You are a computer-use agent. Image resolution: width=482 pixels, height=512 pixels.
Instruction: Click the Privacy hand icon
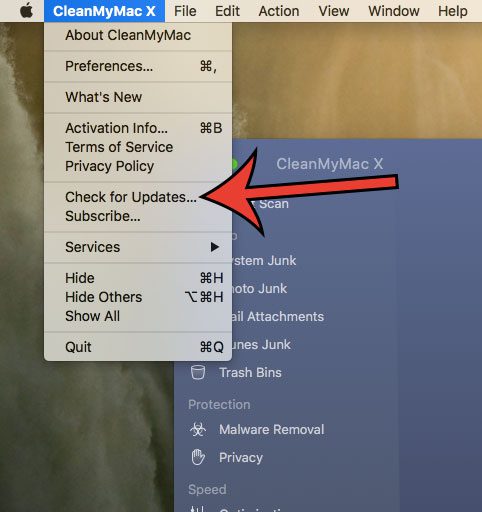coord(198,457)
